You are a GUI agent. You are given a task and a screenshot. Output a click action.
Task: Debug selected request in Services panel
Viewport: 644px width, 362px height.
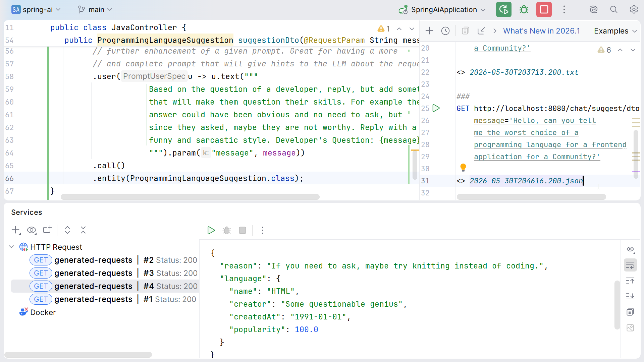(227, 230)
